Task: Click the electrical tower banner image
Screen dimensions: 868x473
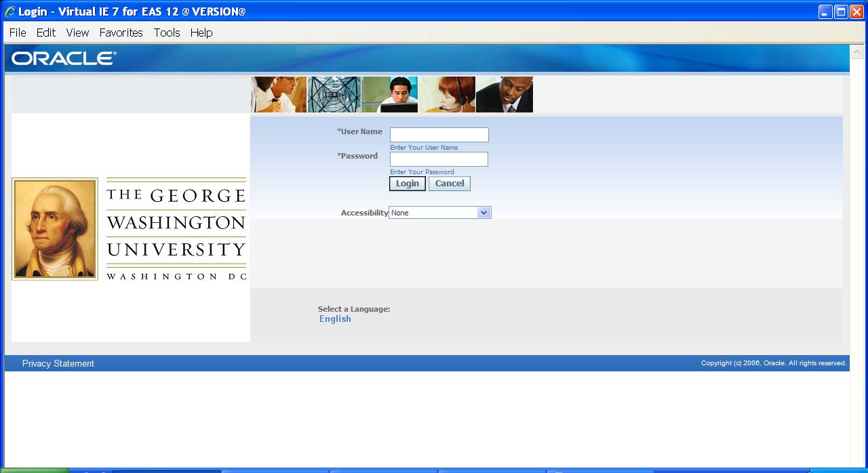Action: pyautogui.click(x=334, y=94)
